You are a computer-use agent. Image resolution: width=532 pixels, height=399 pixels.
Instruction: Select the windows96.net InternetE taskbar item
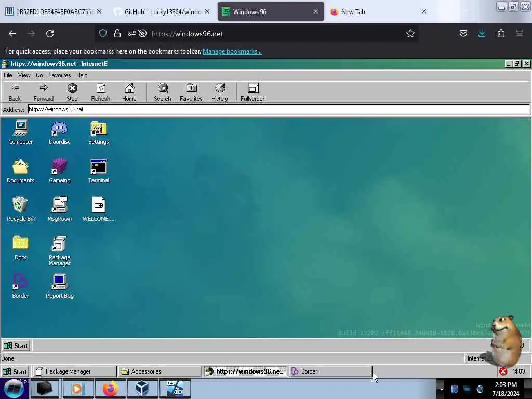(x=245, y=371)
